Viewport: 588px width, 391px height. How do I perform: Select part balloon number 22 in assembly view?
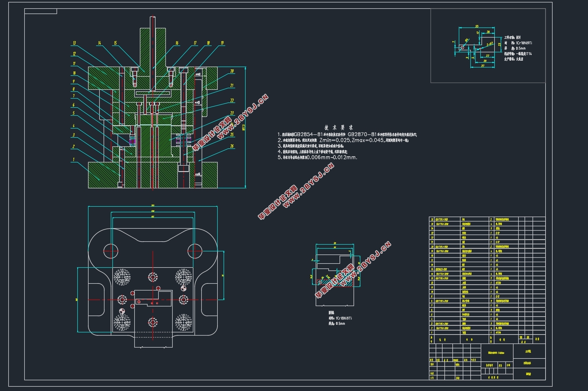232,101
